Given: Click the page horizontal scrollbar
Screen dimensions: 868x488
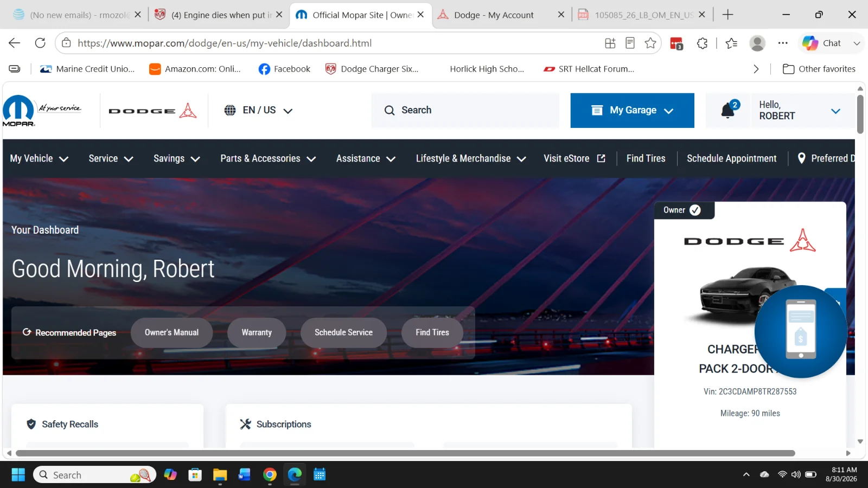Looking at the screenshot, I should click(405, 453).
